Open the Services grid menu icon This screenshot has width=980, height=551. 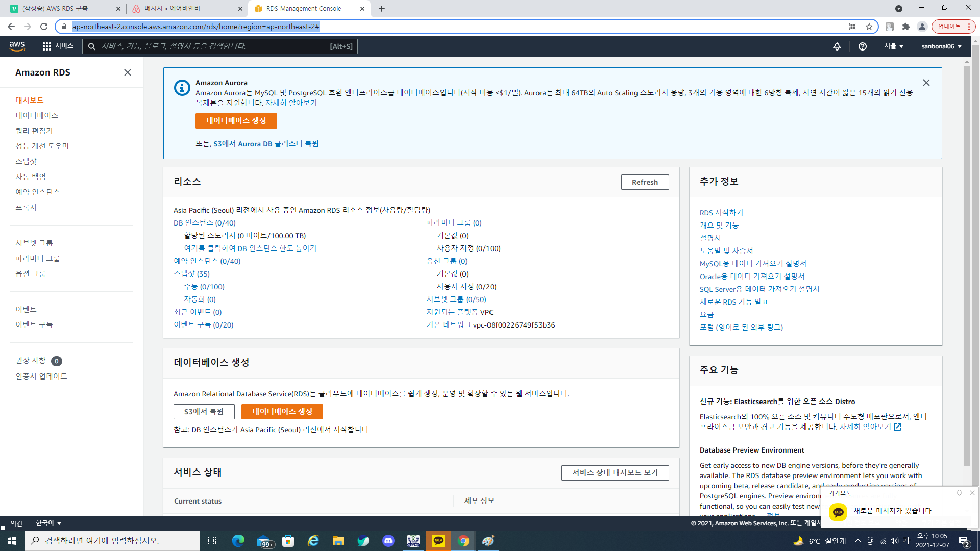[47, 46]
